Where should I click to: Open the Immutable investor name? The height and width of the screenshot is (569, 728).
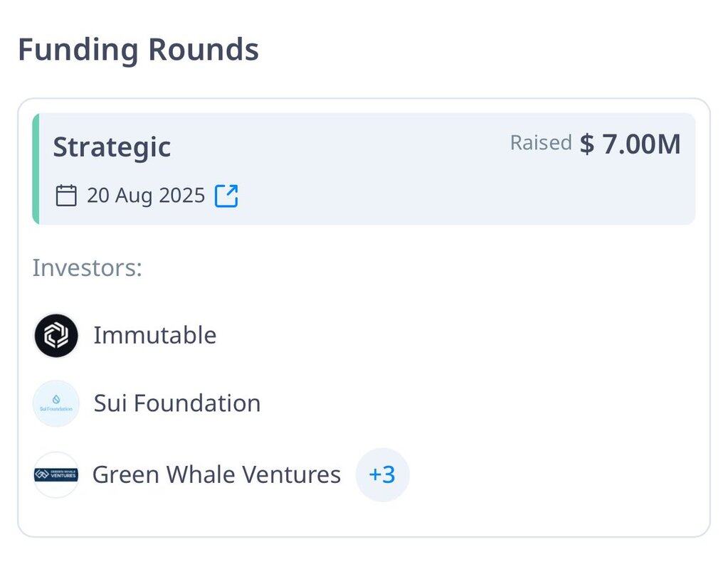point(154,335)
